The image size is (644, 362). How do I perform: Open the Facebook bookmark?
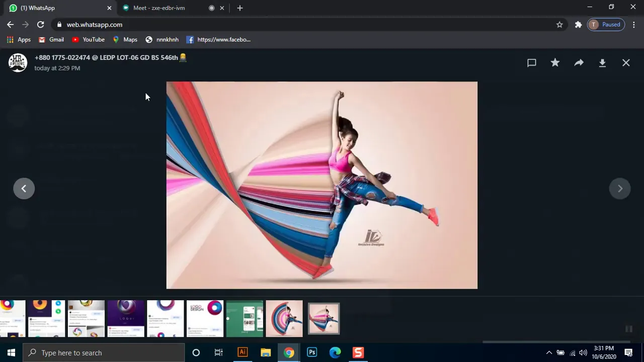pyautogui.click(x=218, y=40)
